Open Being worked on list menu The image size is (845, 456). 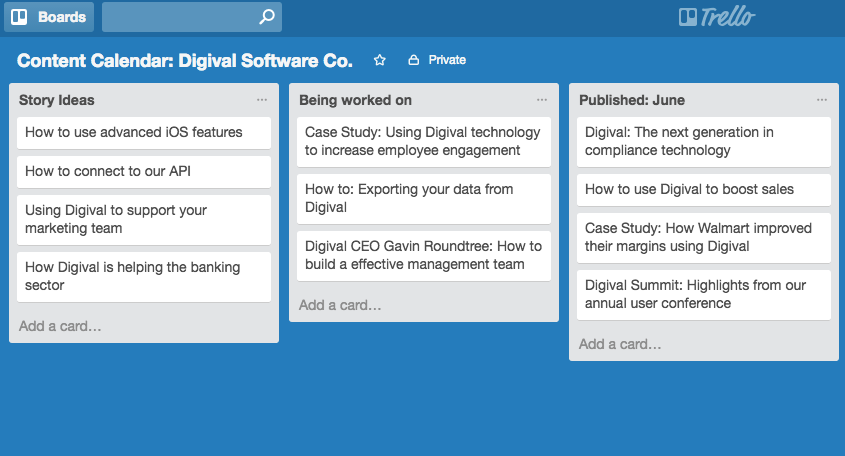tap(542, 100)
